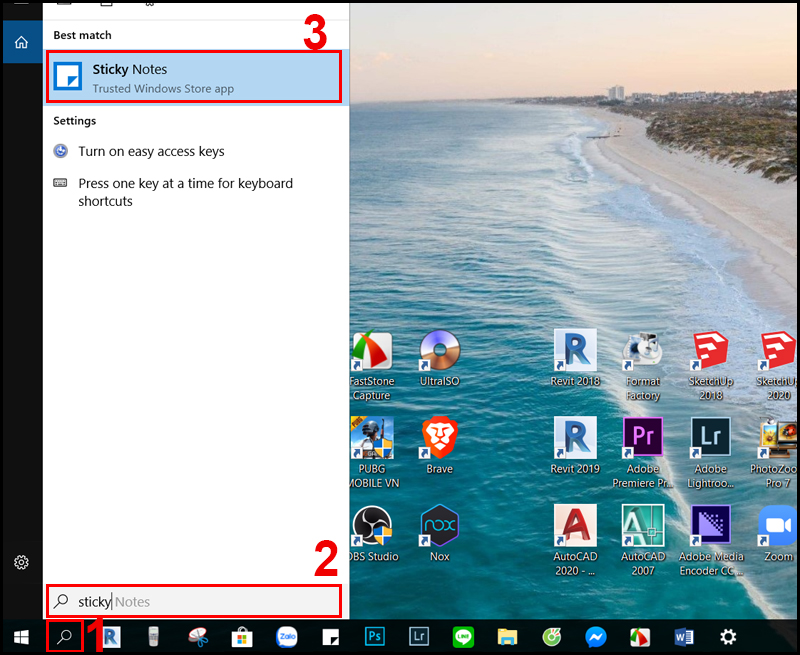Select the UltraISO desktop shortcut
The image size is (800, 655).
tap(440, 358)
